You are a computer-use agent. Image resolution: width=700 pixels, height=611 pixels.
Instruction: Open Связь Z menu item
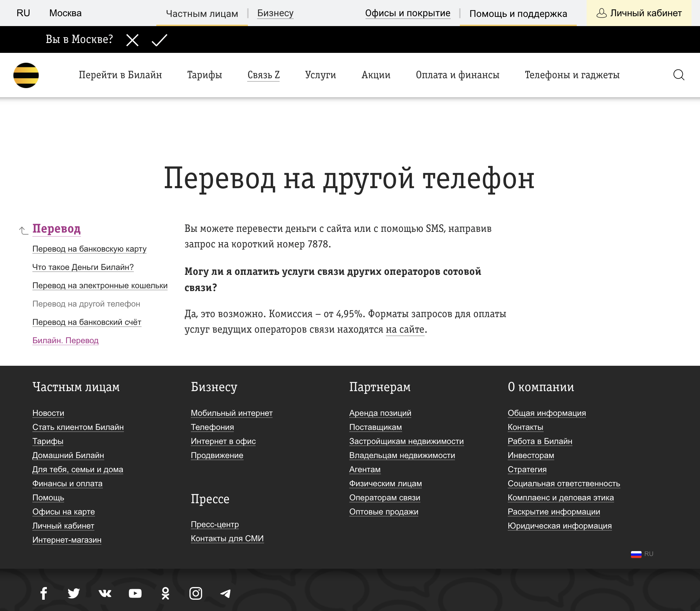click(263, 75)
